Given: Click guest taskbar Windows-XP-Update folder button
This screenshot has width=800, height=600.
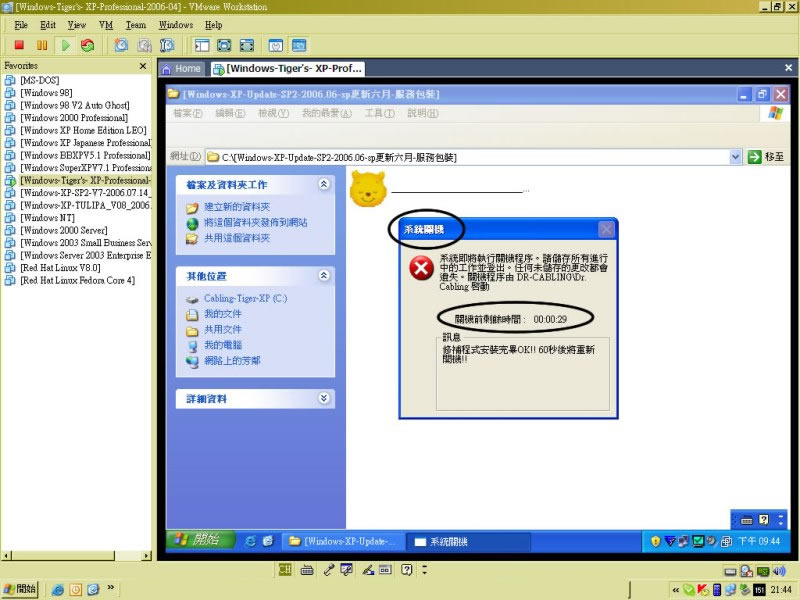Looking at the screenshot, I should click(344, 541).
